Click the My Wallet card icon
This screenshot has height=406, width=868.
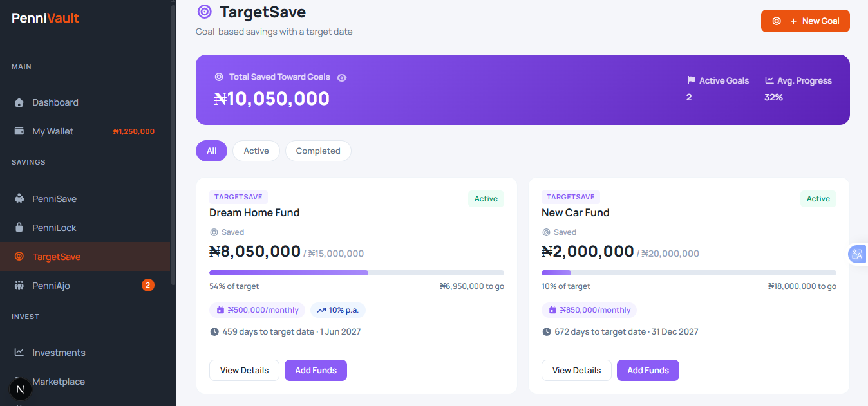(x=19, y=131)
